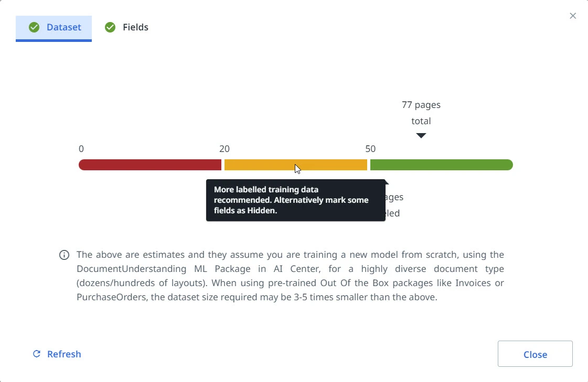Click the partially hidden pages labelled text
The image size is (588, 382).
[394, 205]
